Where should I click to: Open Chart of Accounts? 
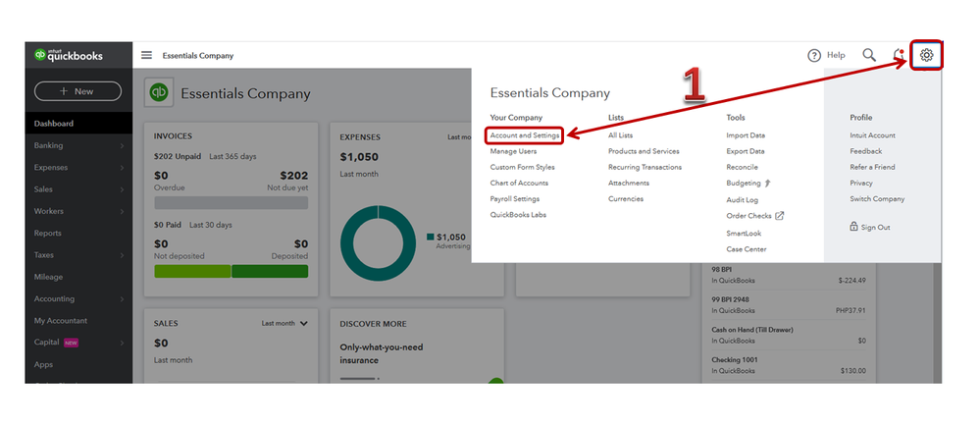pyautogui.click(x=519, y=184)
